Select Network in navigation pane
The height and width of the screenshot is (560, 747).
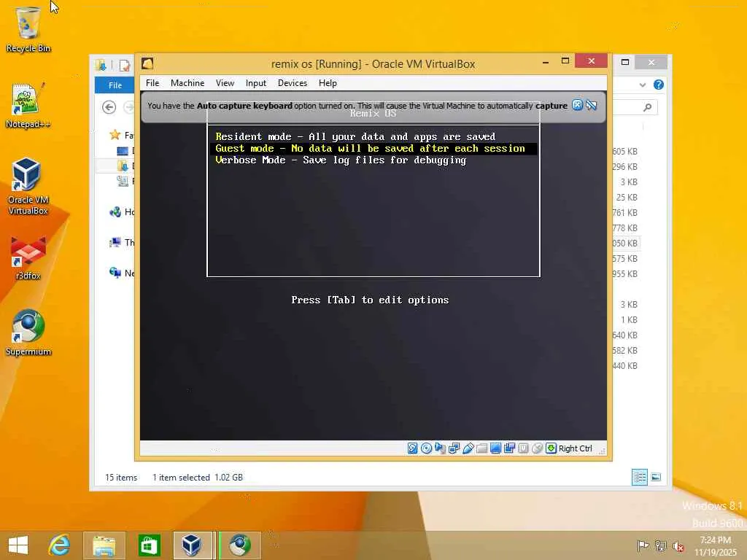[x=122, y=273]
